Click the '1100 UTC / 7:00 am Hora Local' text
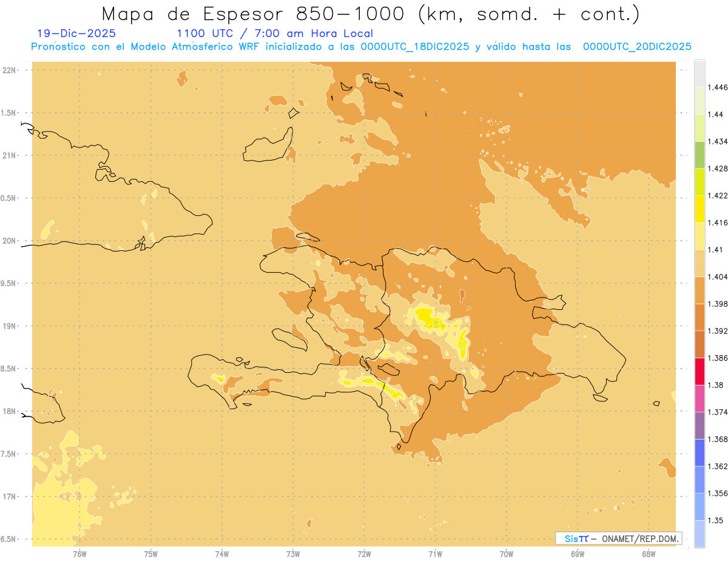The width and height of the screenshot is (728, 562). click(275, 34)
